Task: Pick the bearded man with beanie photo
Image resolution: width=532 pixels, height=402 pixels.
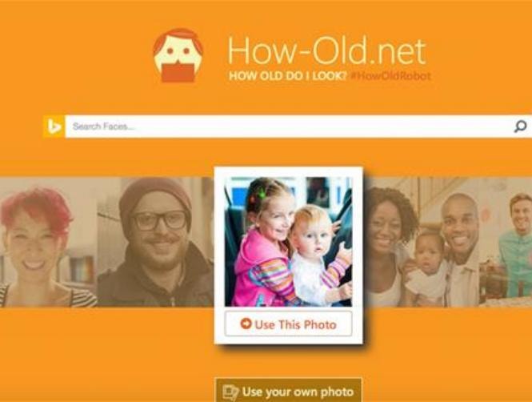Action: tap(155, 242)
